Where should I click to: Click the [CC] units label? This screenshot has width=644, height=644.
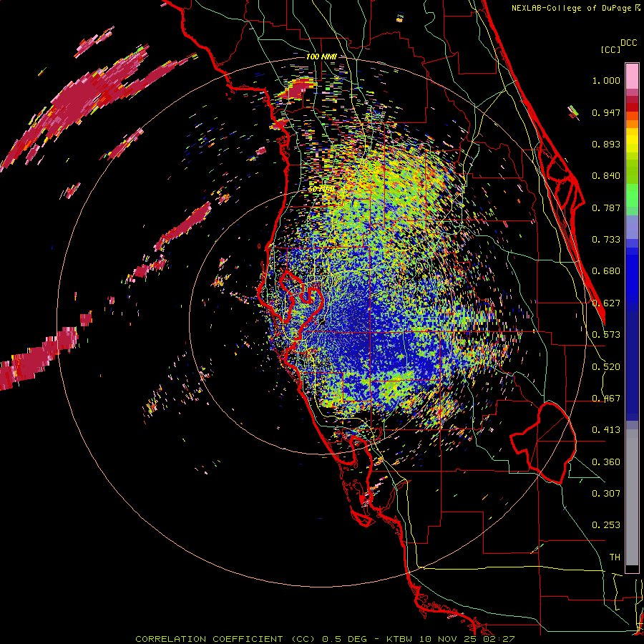(x=611, y=49)
